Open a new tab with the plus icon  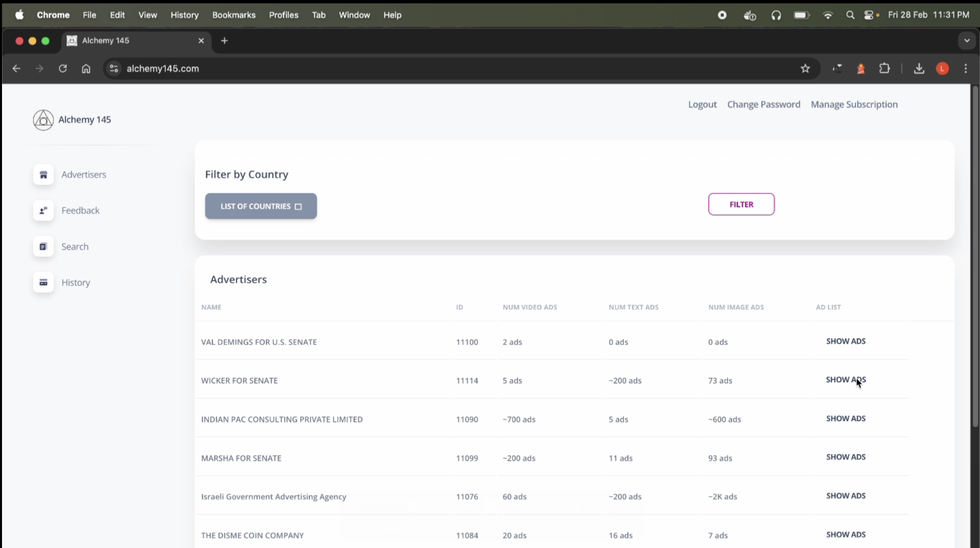tap(224, 41)
